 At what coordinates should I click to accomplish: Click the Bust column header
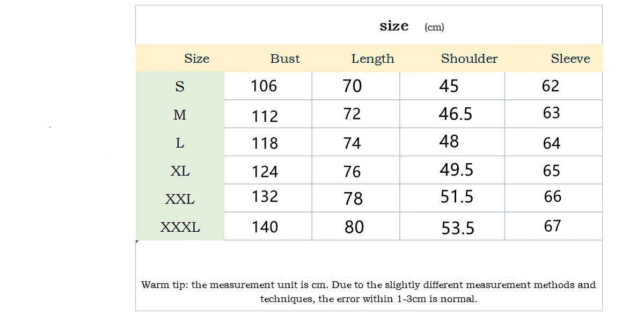[284, 58]
